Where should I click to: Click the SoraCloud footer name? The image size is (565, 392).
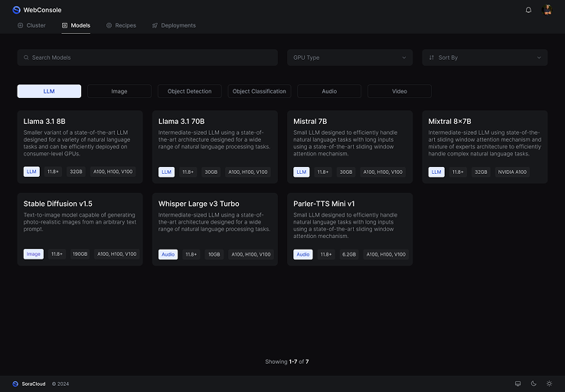34,384
